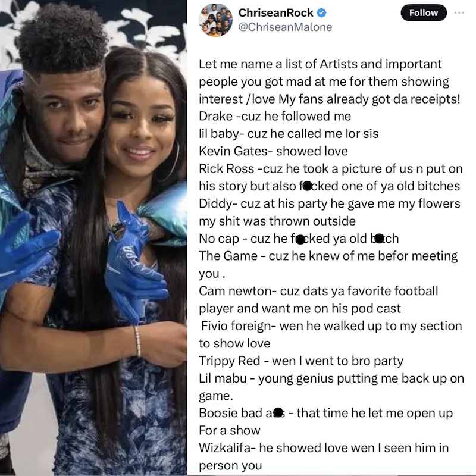Click the blue verified checkmark badge
The height and width of the screenshot is (476, 476).
pyautogui.click(x=321, y=12)
